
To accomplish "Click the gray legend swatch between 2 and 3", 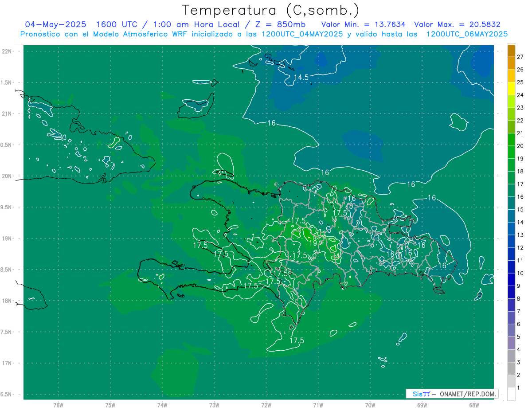I will (x=511, y=368).
